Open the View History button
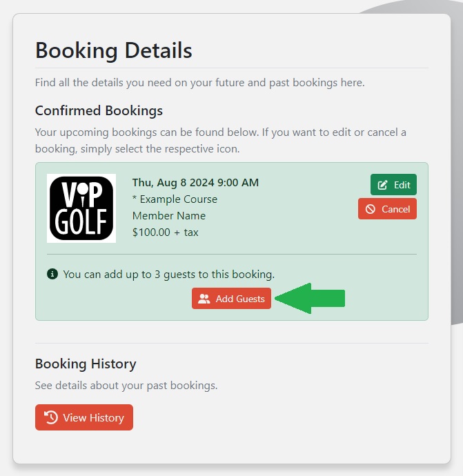Screen dimensions: 463x476 pos(84,417)
